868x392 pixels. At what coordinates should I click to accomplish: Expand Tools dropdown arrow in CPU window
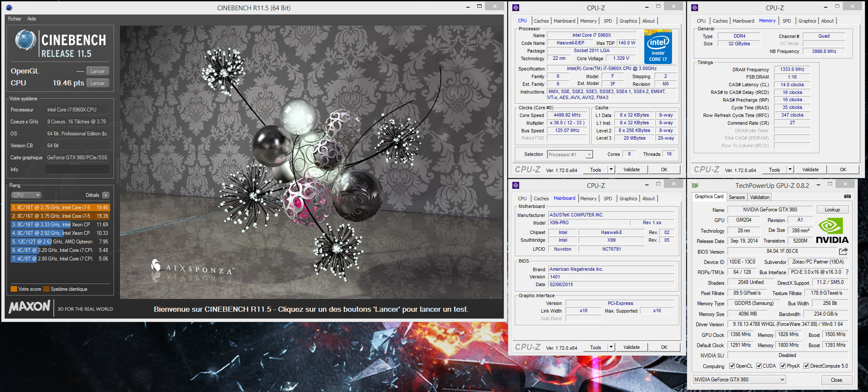[611, 170]
